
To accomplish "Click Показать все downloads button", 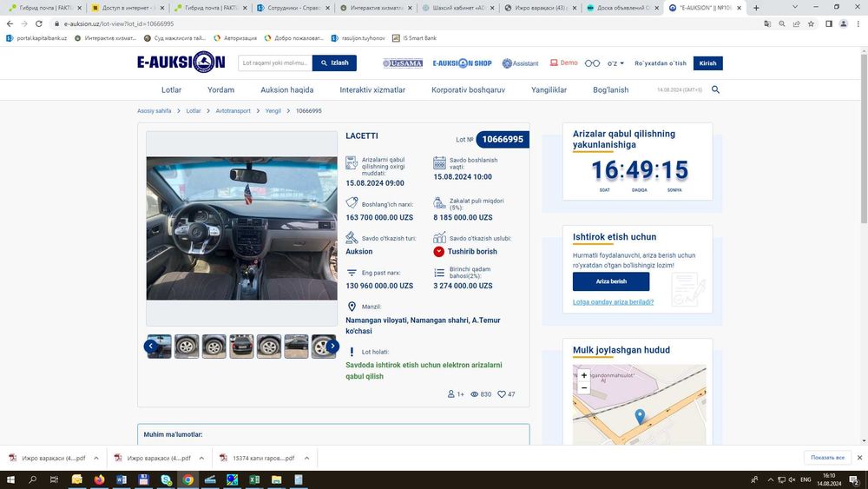I will [827, 458].
